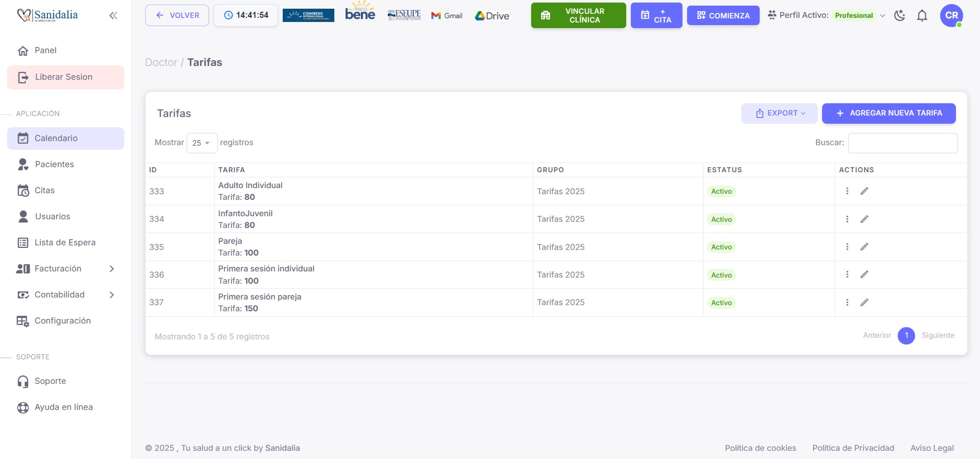Go to Panel in sidebar
The width and height of the screenshot is (980, 459).
[x=65, y=51]
